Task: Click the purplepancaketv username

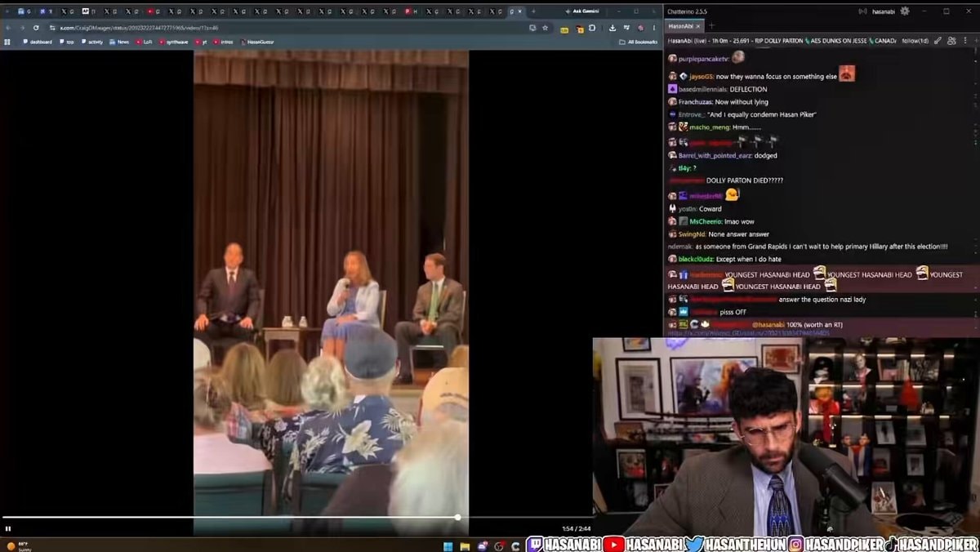Action: pyautogui.click(x=703, y=59)
